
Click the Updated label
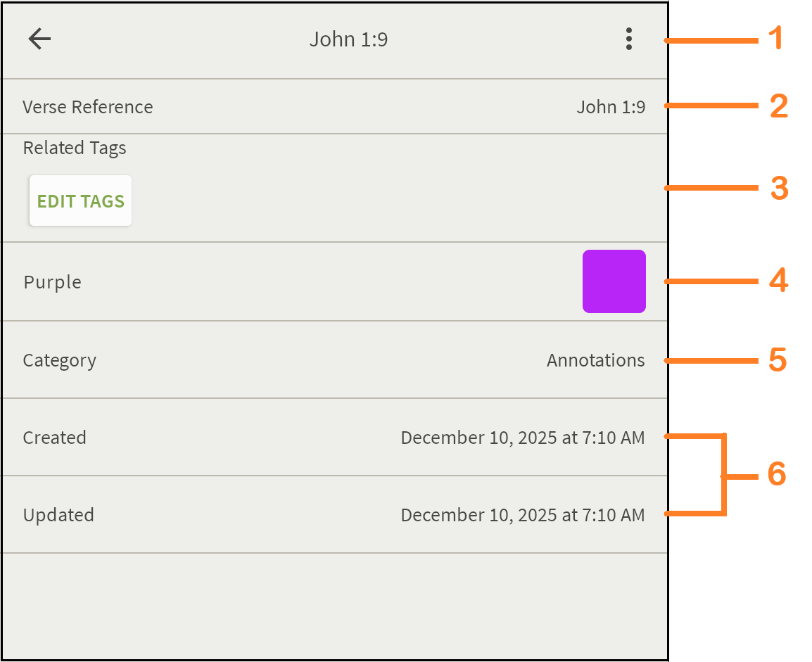pyautogui.click(x=58, y=515)
